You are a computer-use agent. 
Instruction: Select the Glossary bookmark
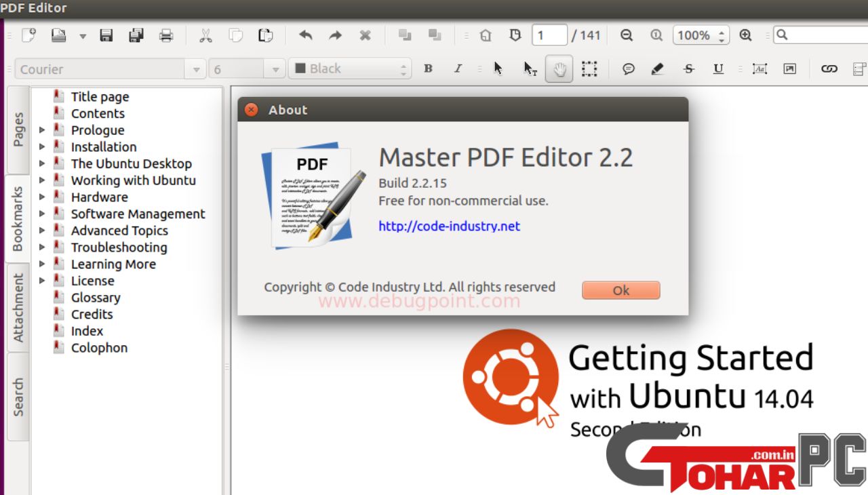pyautogui.click(x=96, y=298)
